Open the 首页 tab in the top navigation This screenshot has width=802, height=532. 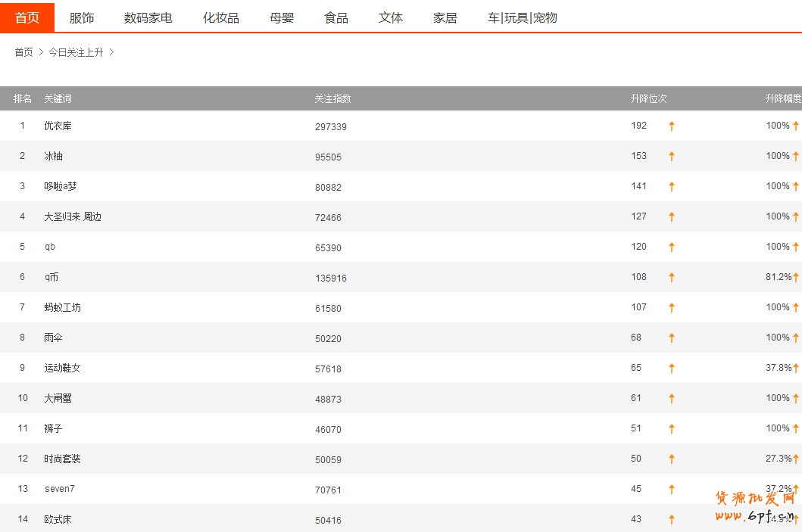click(x=27, y=17)
